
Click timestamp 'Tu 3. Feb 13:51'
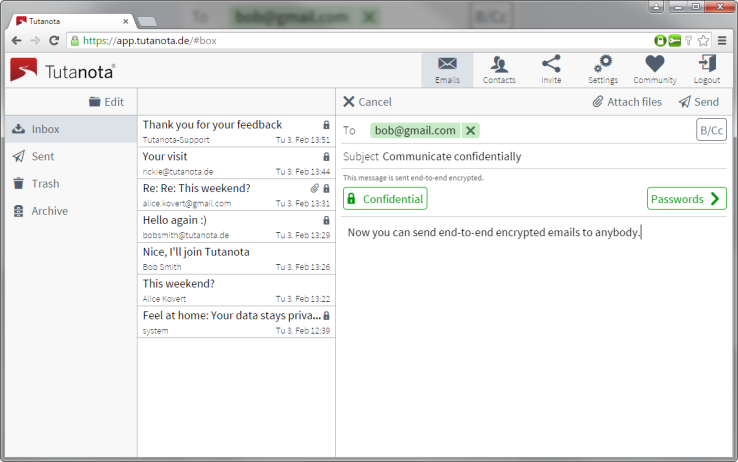(x=303, y=140)
